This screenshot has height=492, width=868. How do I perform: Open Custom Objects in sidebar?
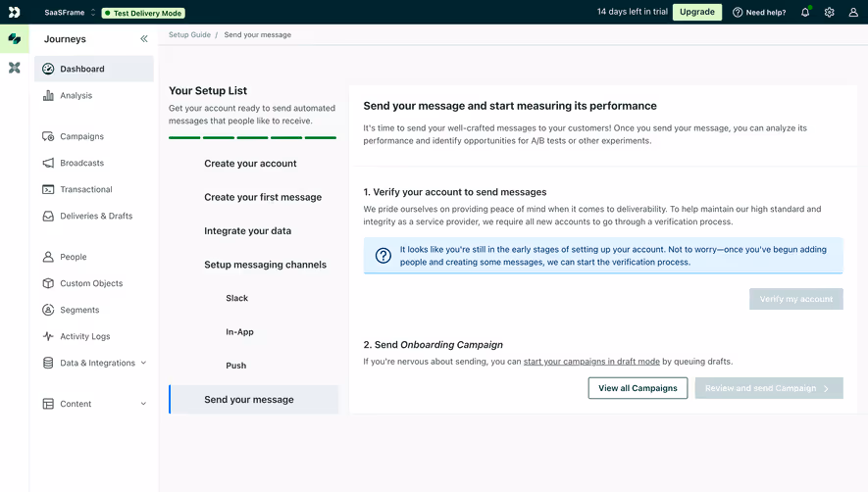(94, 283)
